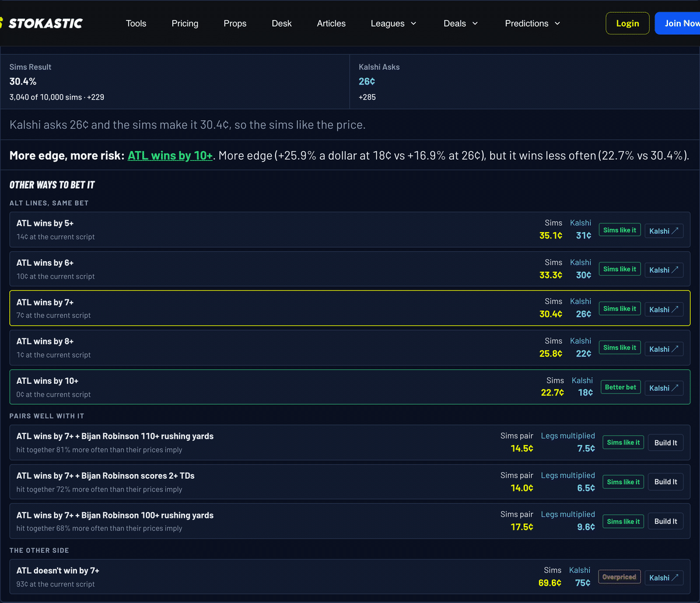Open Kalshi for highlighted ATL wins by 7+
Screen dimensions: 700x603
pyautogui.click(x=664, y=309)
